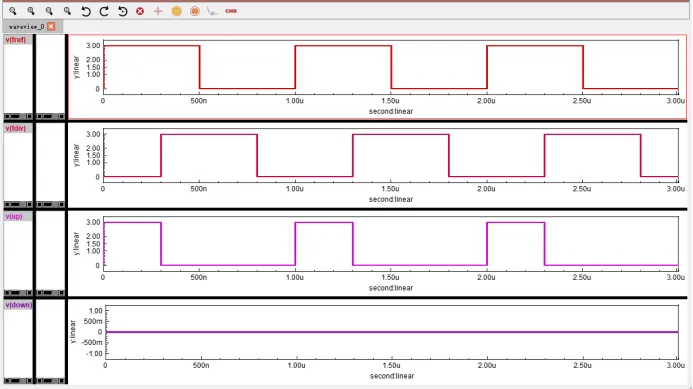Click the first zoom magnifier toolbar icon
The image size is (693, 389).
(13, 11)
